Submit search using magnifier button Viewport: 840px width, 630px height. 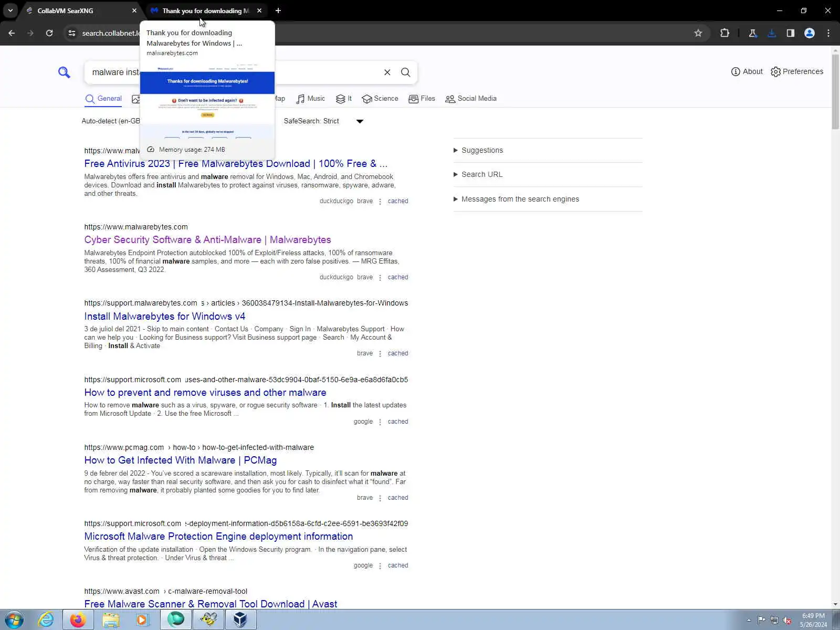tap(406, 72)
